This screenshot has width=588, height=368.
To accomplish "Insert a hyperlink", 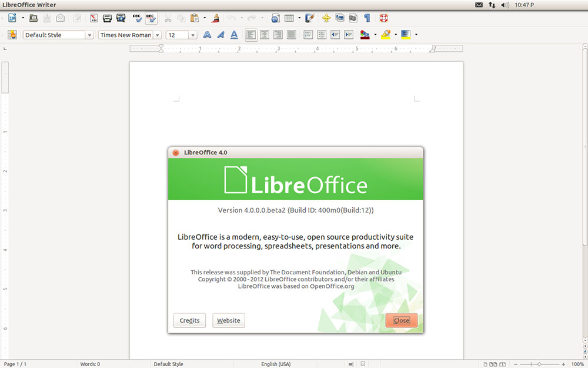I will pos(275,18).
